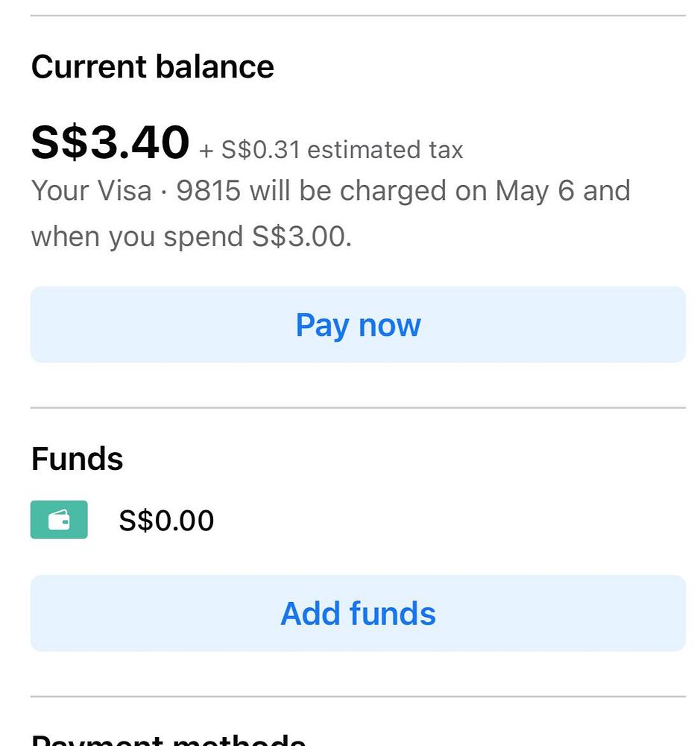Open the partially visible Payment methods section
This screenshot has width=700, height=746.
click(168, 740)
